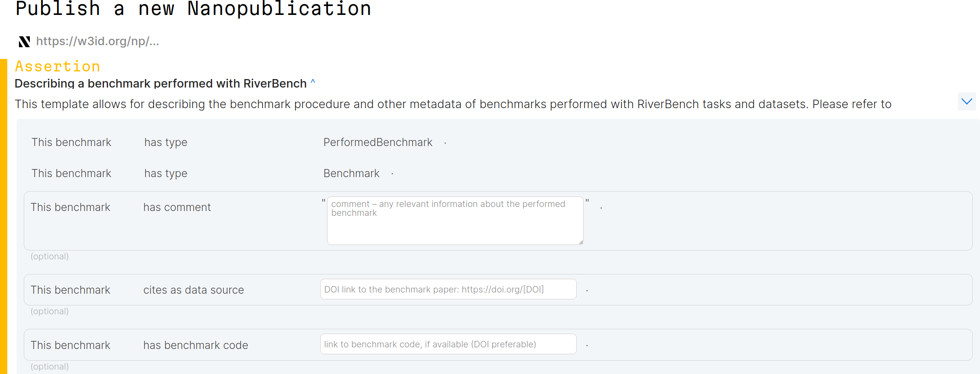Viewport: 980px width, 374px height.
Task: Click the first 'has type' predicate
Action: click(x=166, y=142)
